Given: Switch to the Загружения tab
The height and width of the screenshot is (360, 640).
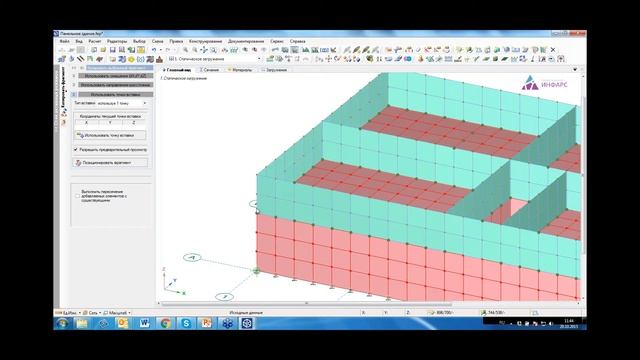Looking at the screenshot, I should (x=274, y=70).
